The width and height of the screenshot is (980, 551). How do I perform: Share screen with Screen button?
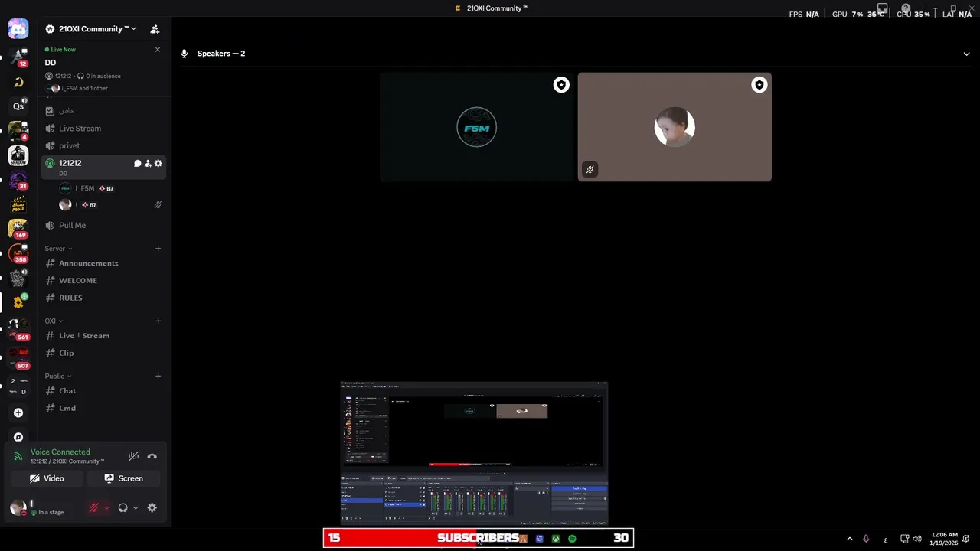click(124, 478)
